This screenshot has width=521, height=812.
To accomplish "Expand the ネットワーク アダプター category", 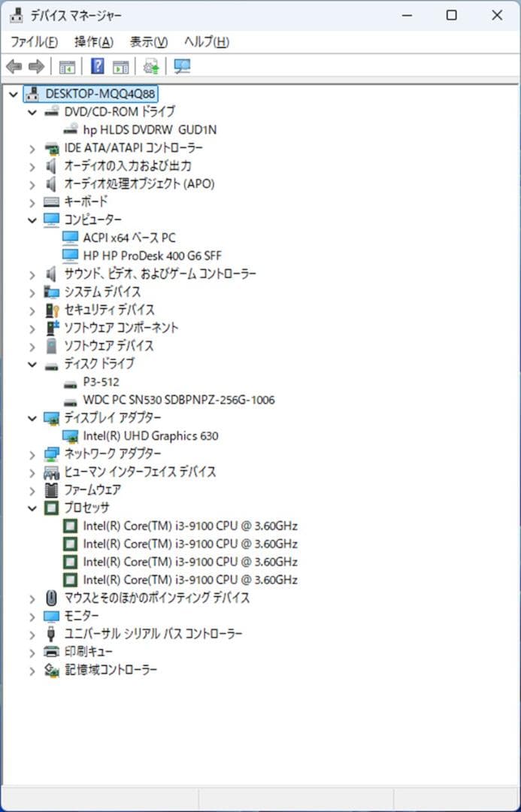I will (32, 454).
